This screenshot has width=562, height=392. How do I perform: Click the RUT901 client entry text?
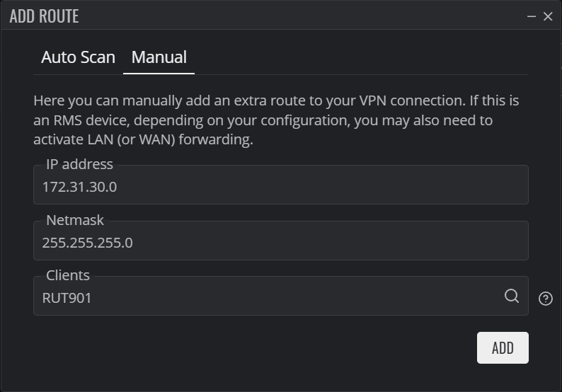point(67,298)
